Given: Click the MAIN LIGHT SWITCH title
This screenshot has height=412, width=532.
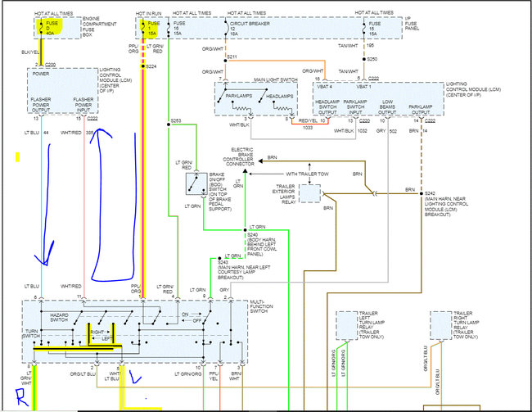Looking at the screenshot, I should [x=276, y=79].
